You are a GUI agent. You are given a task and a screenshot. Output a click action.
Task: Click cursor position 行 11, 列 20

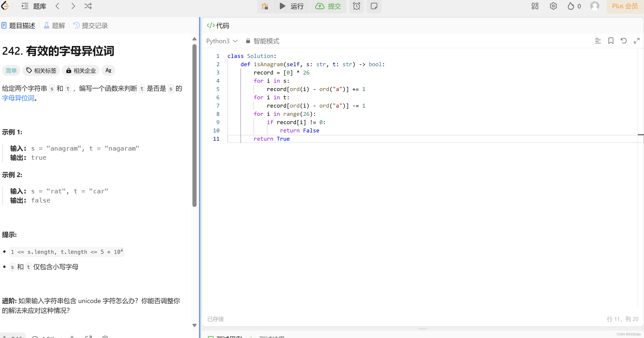coord(622,319)
